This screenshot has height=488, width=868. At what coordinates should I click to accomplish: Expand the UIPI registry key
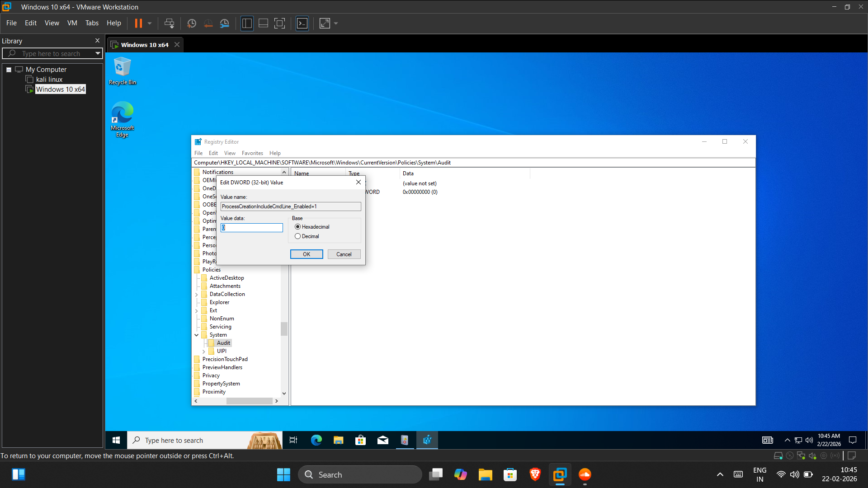[x=204, y=352]
